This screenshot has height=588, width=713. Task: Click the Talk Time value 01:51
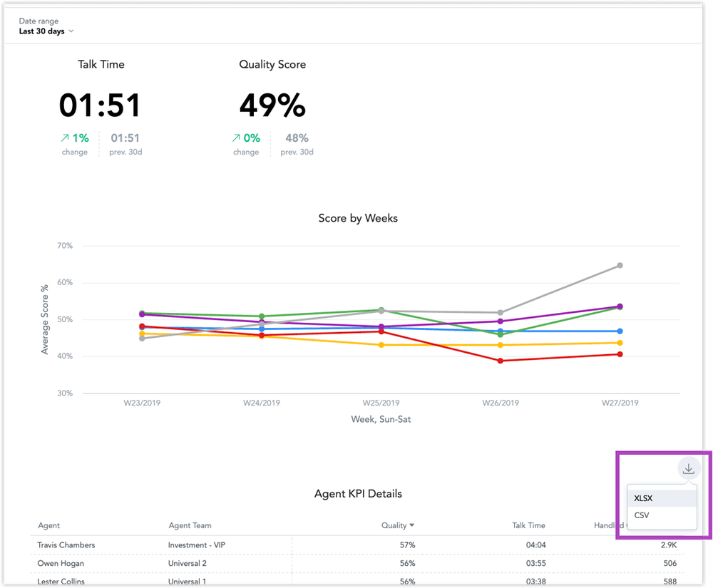pyautogui.click(x=101, y=104)
